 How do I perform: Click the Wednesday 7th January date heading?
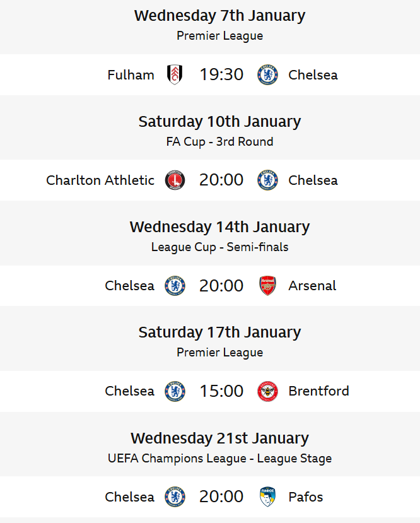pos(219,16)
